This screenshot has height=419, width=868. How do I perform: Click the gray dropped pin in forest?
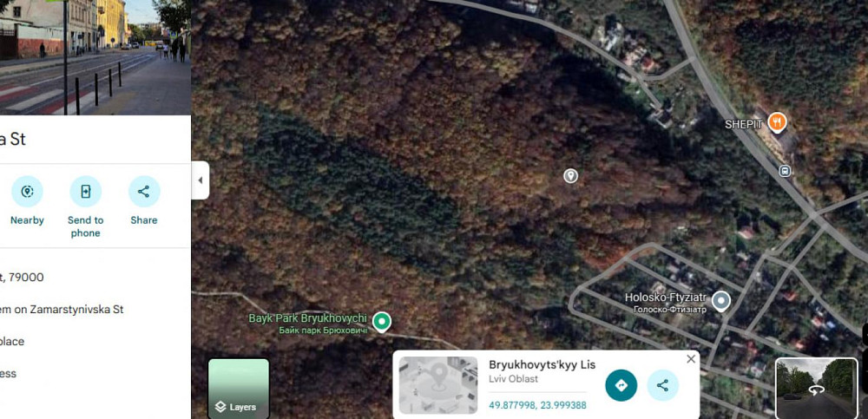[x=571, y=176]
